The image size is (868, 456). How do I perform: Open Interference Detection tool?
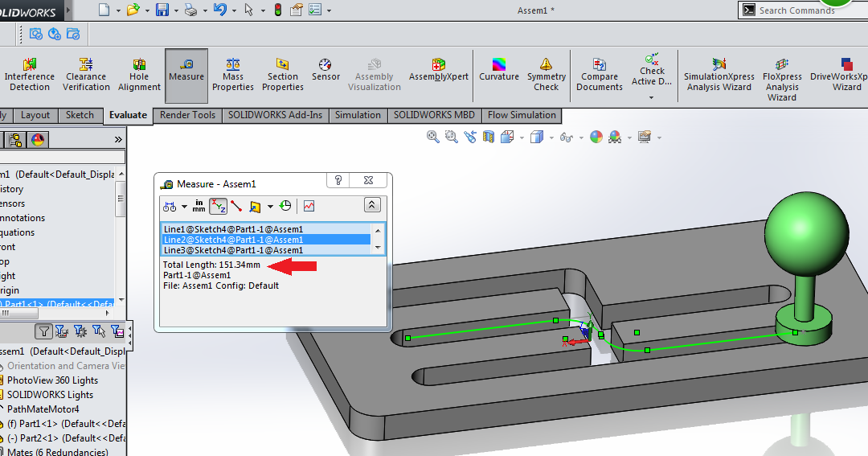[30, 75]
